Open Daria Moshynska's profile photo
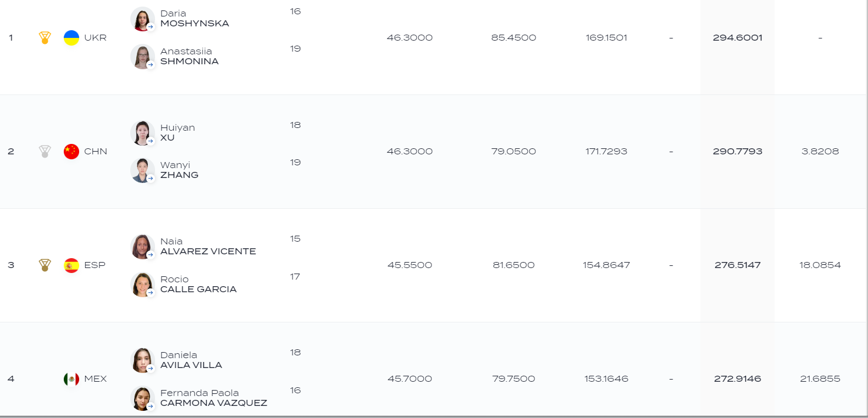Viewport: 868px width, 418px height. coord(142,19)
